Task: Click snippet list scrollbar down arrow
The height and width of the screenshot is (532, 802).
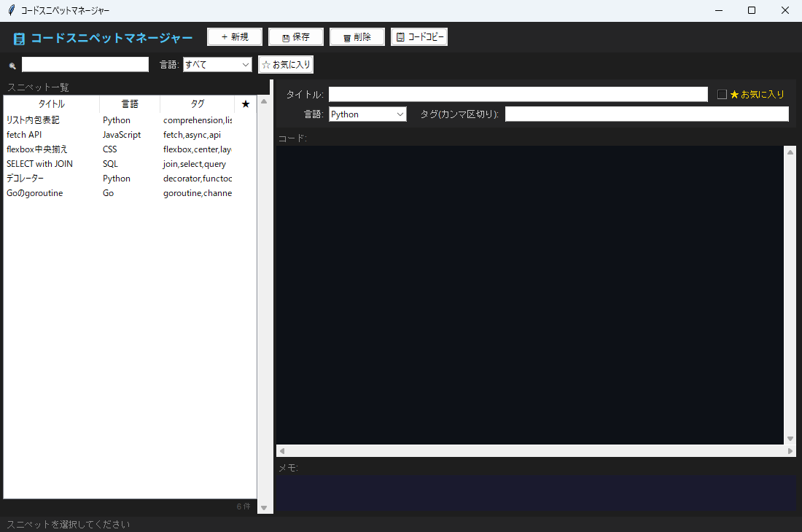Action: point(265,508)
